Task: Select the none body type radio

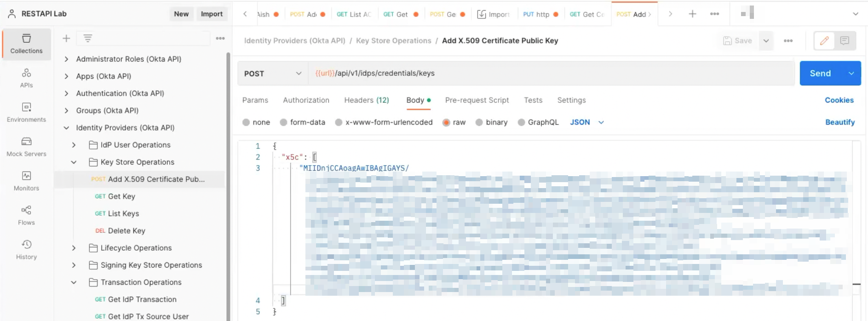Action: coord(246,122)
